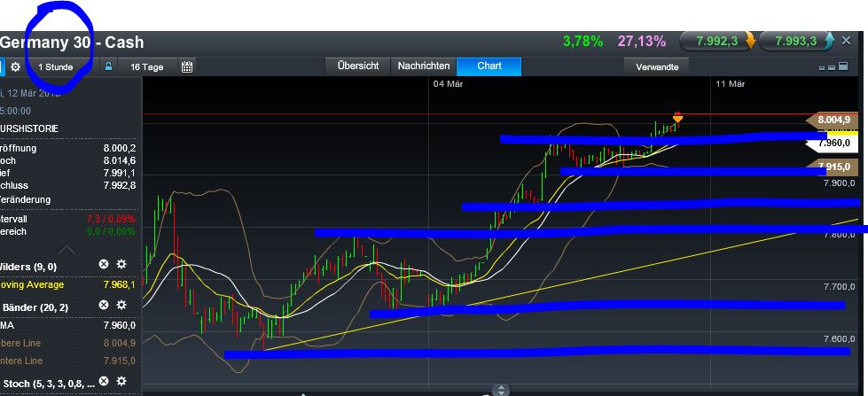Click the pink 27,13% figure
Viewport: 868px width, 396px height.
[642, 42]
